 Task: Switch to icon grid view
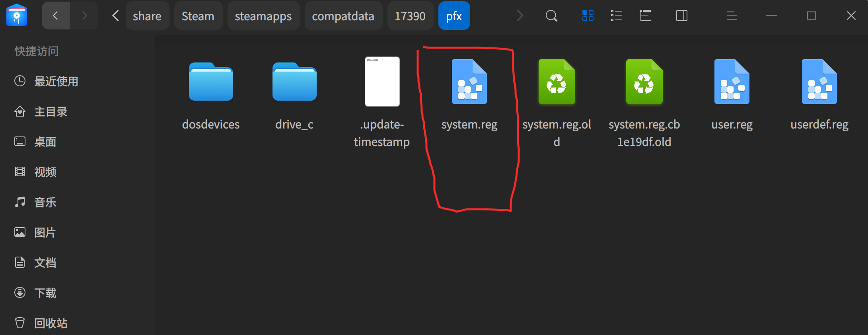[x=588, y=16]
